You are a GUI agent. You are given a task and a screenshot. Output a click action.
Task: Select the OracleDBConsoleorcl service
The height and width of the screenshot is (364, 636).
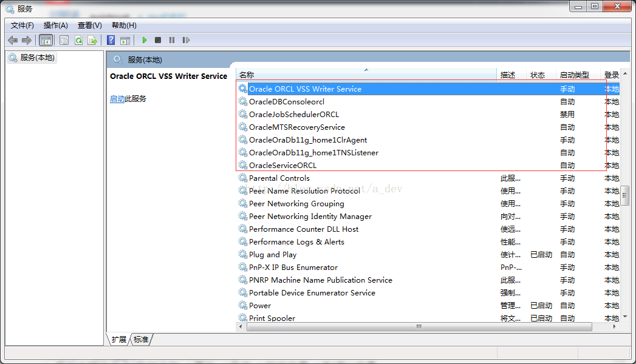point(428,102)
